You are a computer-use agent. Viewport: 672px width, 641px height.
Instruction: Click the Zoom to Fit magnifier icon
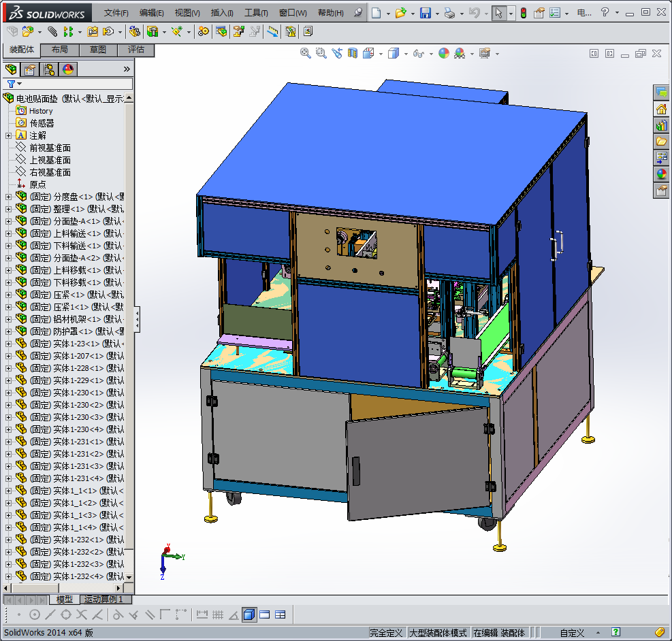pyautogui.click(x=305, y=53)
